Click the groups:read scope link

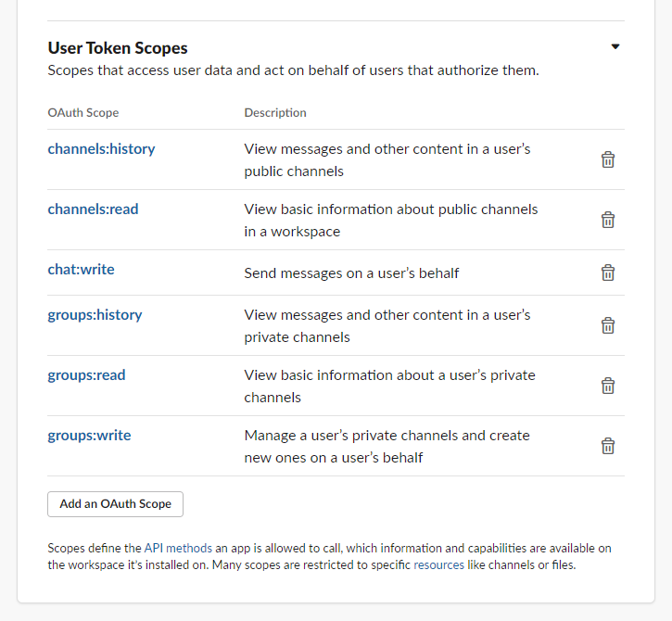point(86,374)
